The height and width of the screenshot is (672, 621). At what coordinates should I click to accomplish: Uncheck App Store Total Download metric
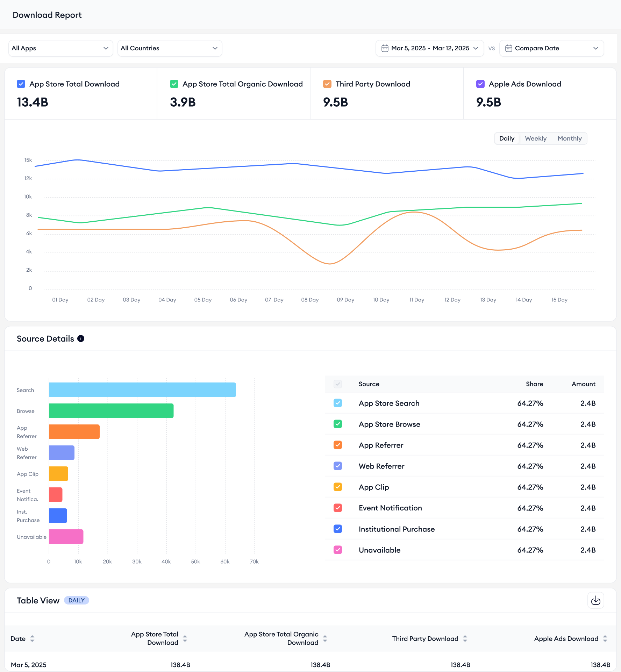click(x=21, y=84)
